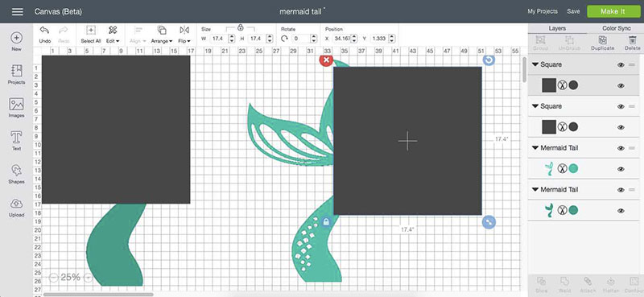This screenshot has height=297, width=644.
Task: Group the selected layers
Action: [x=540, y=43]
